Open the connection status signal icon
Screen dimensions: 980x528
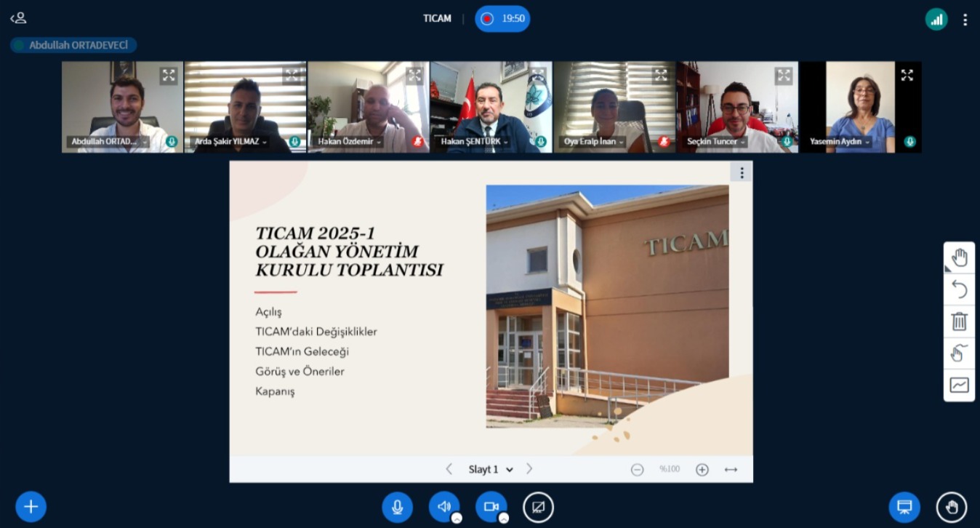click(x=936, y=20)
